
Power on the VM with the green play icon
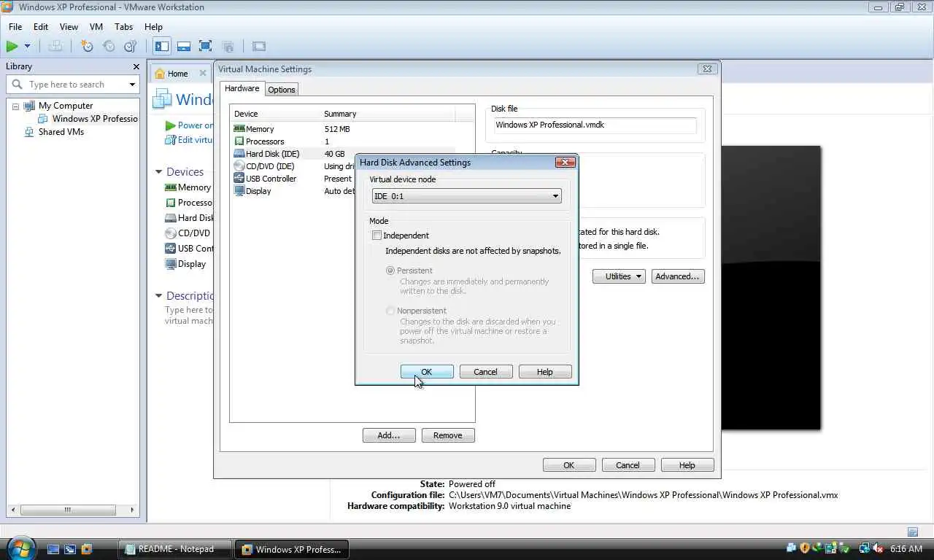click(12, 46)
